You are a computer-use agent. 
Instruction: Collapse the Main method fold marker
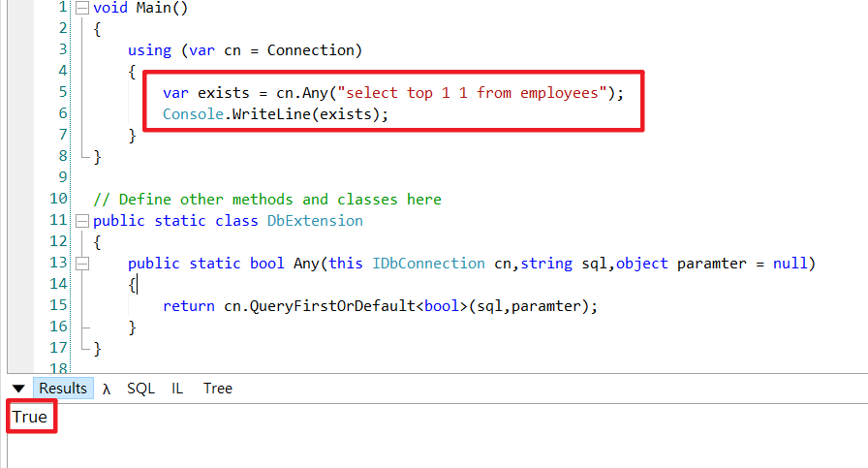pyautogui.click(x=82, y=8)
